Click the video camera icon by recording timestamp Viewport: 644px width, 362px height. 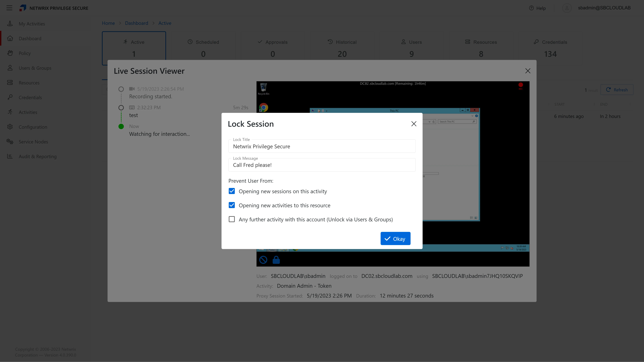[x=132, y=89]
